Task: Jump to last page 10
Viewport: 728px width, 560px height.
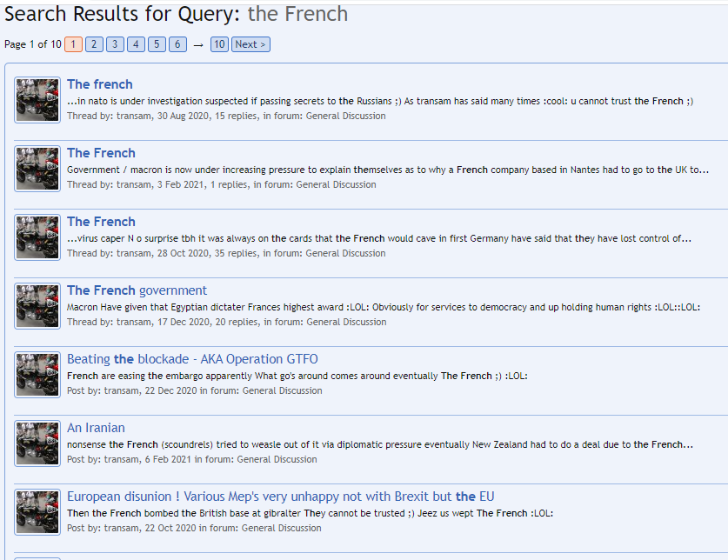Action: coord(219,44)
